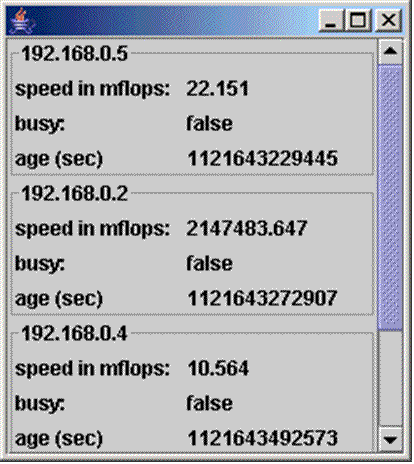414x464 pixels.
Task: Click the empty scrollbar track below the thumb
Action: (390, 379)
